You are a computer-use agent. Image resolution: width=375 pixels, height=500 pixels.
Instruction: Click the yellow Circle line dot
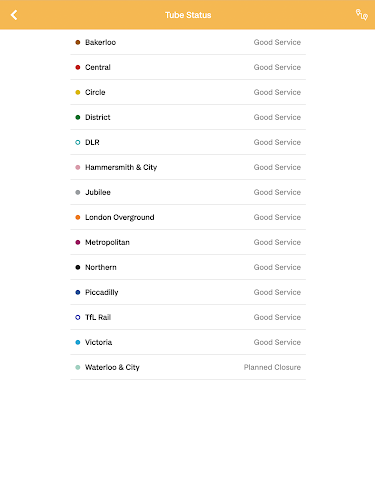pyautogui.click(x=78, y=92)
